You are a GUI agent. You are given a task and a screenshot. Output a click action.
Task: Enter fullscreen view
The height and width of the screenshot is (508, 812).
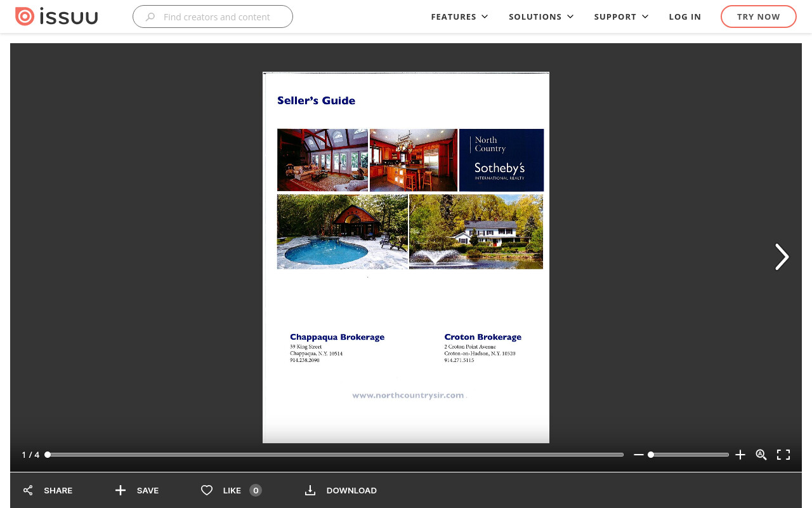(783, 455)
